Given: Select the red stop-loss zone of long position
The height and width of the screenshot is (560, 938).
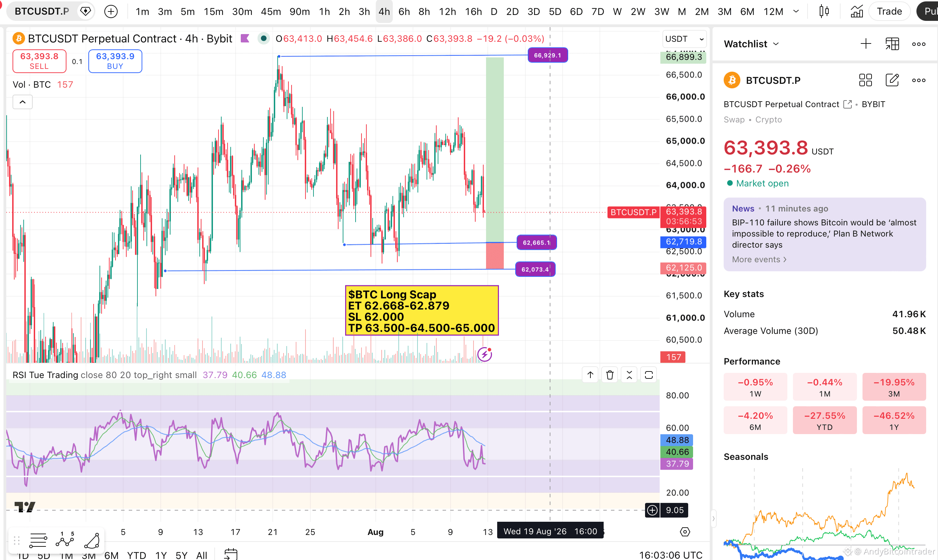Looking at the screenshot, I should click(494, 255).
